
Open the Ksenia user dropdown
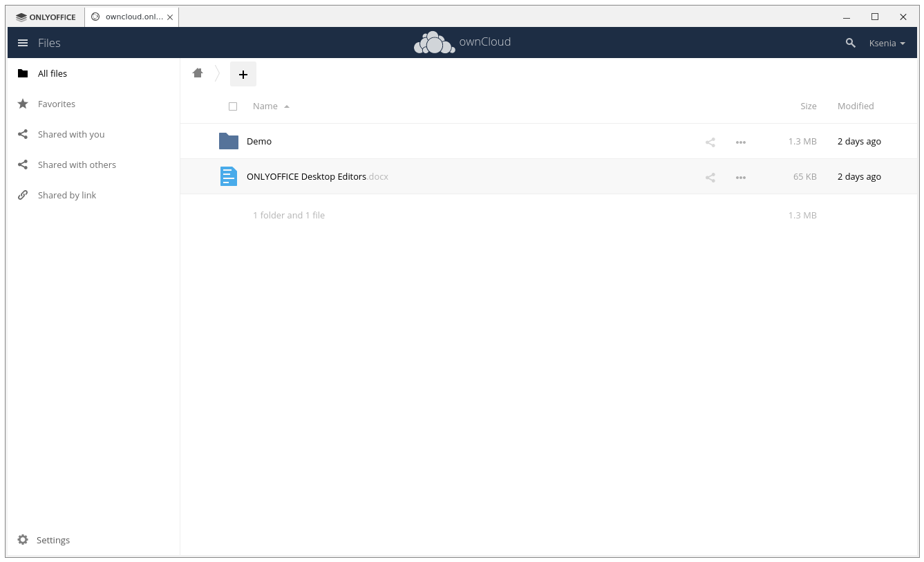(887, 43)
